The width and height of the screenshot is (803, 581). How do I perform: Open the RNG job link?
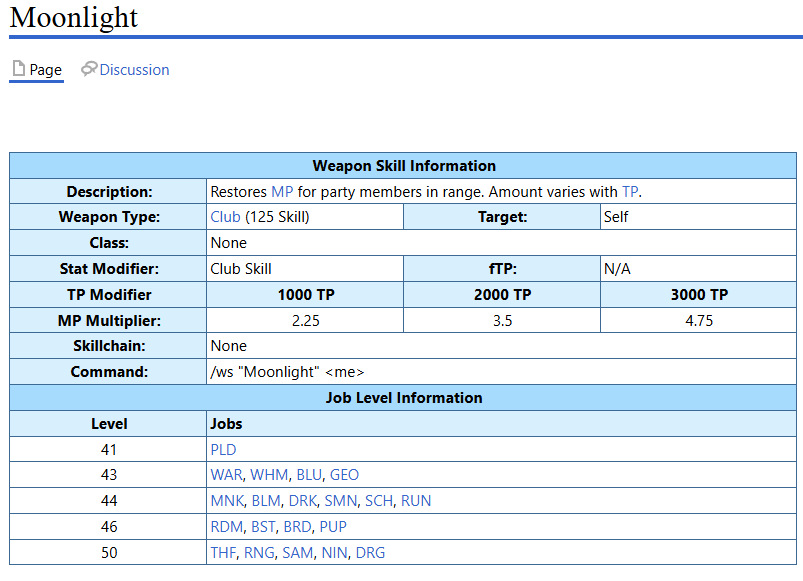(259, 553)
